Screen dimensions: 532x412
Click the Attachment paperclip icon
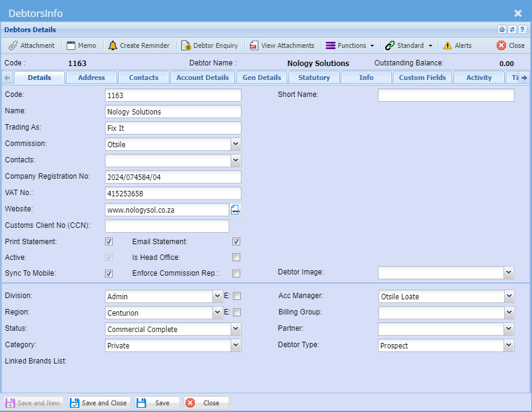point(13,45)
